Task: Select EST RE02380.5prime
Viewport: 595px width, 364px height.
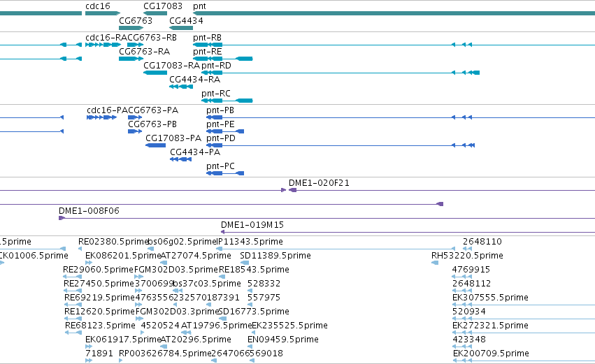Action: pyautogui.click(x=113, y=242)
